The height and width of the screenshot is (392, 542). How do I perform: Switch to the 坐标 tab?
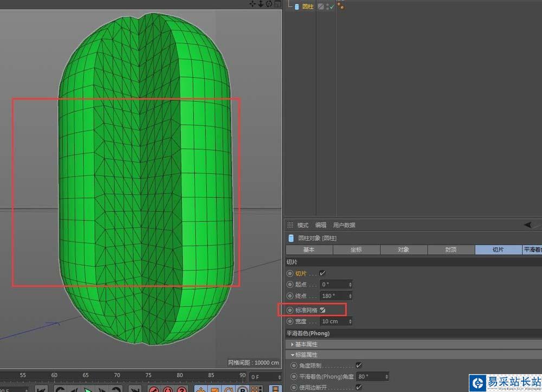(357, 249)
